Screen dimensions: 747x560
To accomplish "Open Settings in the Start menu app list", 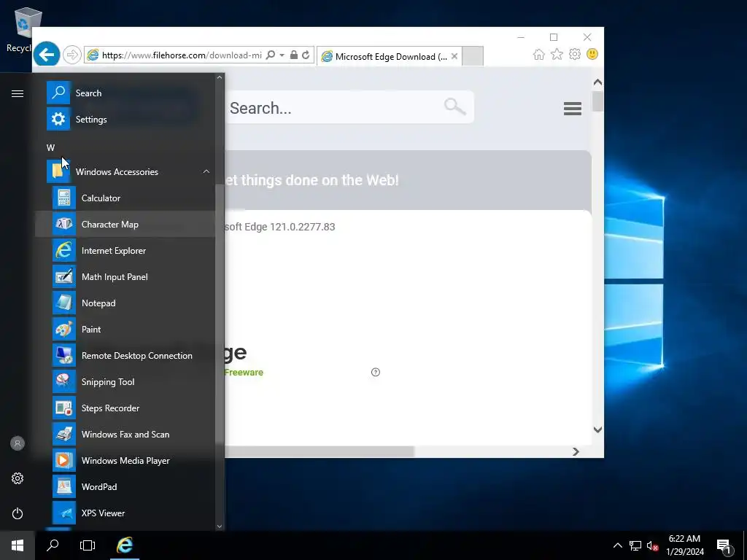I will click(x=125, y=119).
